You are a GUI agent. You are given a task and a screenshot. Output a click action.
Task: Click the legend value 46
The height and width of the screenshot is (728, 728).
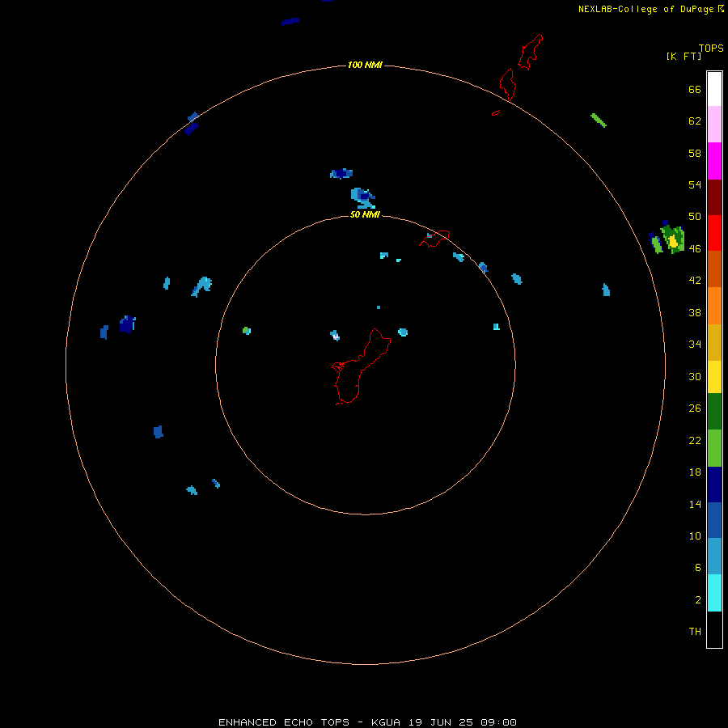pos(695,249)
